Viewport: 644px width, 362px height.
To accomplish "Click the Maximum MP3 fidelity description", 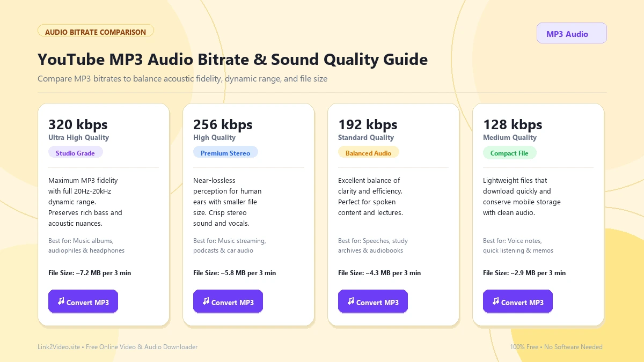I will tap(85, 202).
